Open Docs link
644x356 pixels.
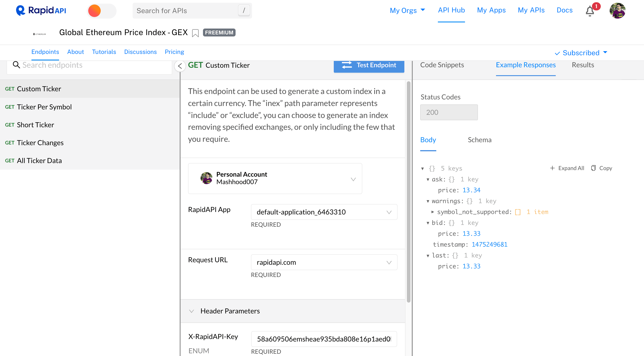pos(565,10)
